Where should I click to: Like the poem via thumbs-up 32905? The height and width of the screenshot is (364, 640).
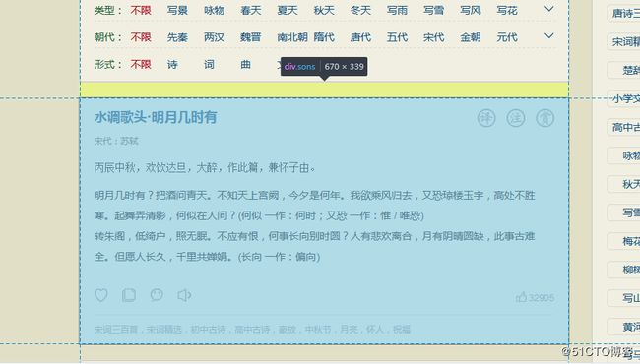[535, 297]
